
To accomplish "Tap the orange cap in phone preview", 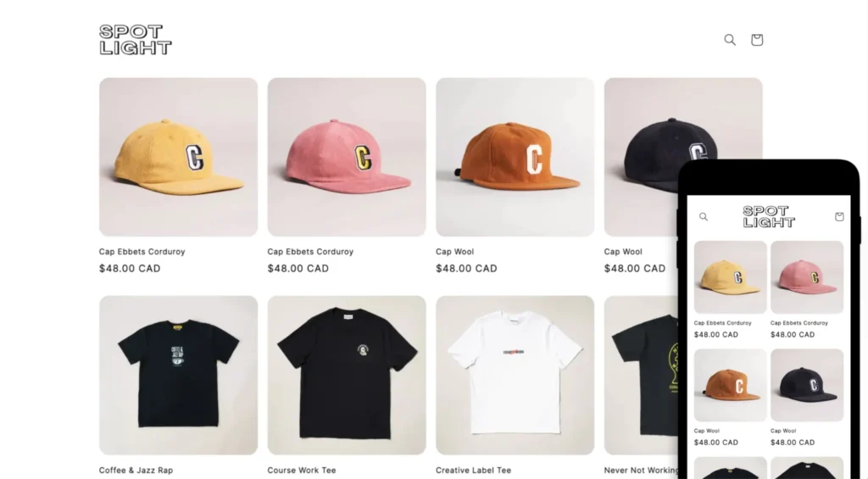I will (x=730, y=386).
